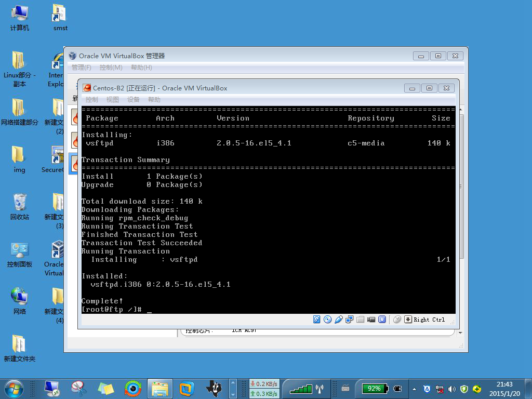Show hidden system tray icons arrow
This screenshot has width=532, height=399.
[x=414, y=389]
